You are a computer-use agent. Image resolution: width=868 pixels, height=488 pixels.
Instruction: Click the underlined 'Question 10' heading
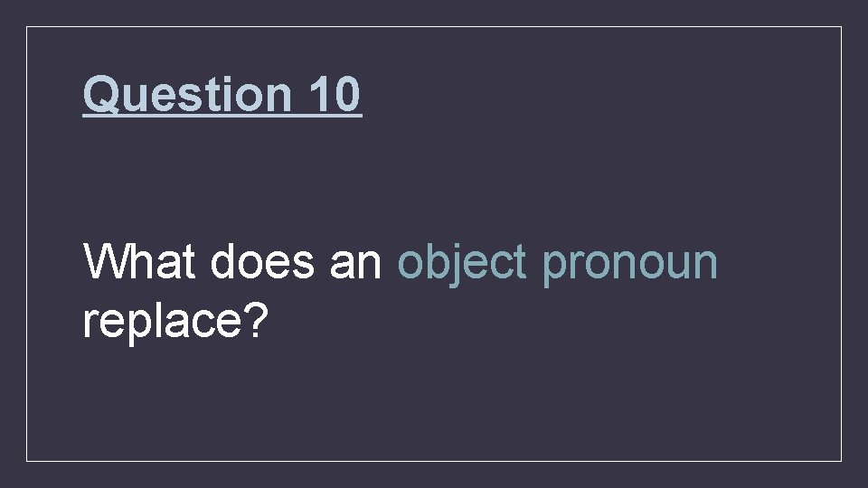pos(222,95)
